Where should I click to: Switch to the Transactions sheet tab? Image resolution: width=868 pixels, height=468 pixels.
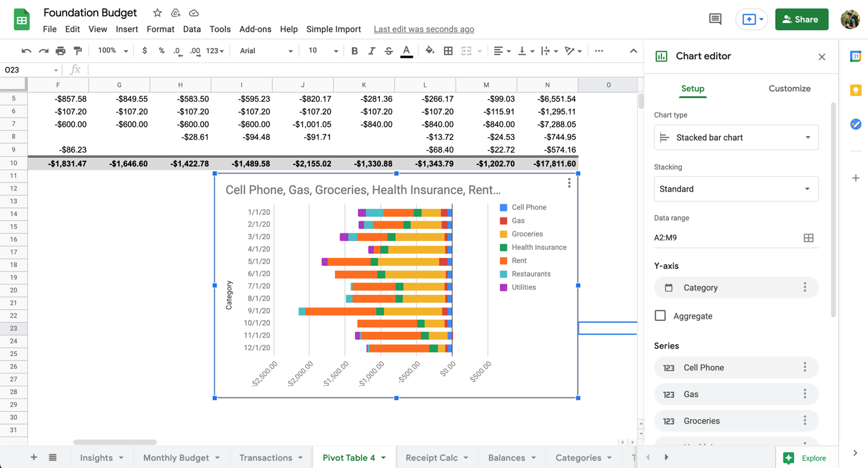[x=271, y=457]
